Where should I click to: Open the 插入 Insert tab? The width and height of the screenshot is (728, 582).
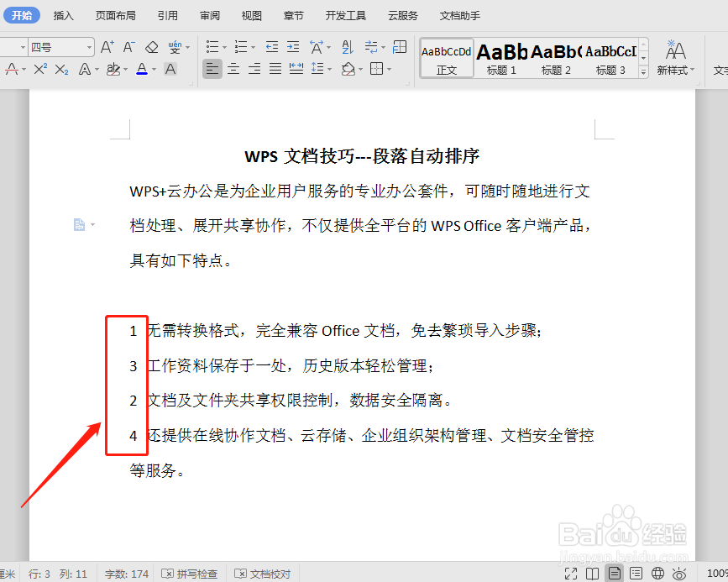(64, 16)
